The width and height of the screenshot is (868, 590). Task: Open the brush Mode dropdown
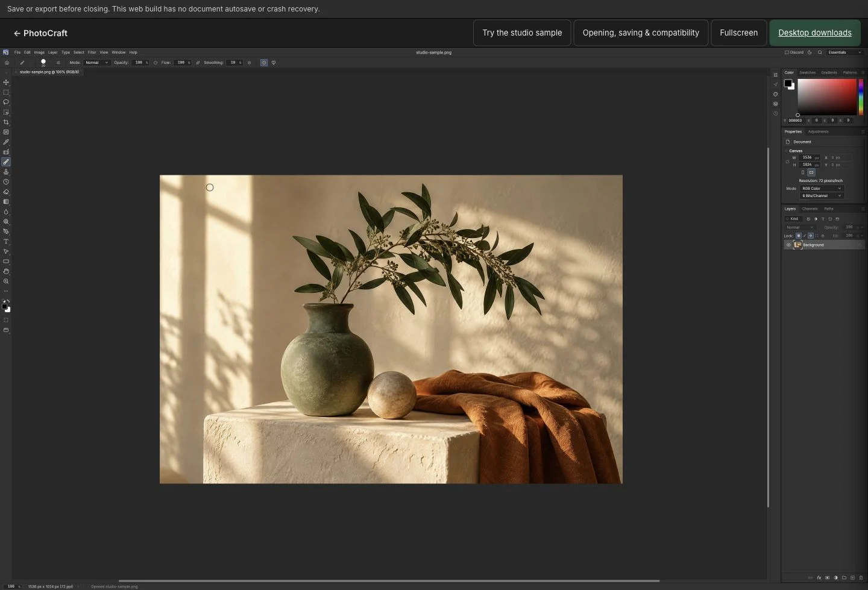pyautogui.click(x=96, y=63)
